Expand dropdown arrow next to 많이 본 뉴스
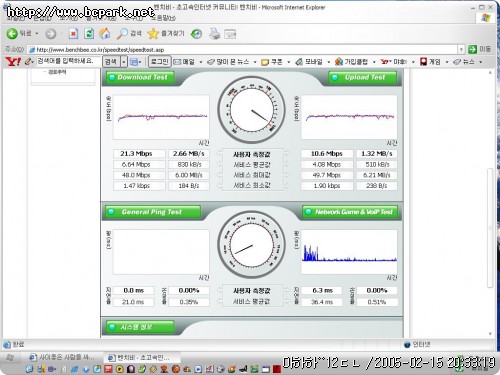 click(x=255, y=62)
